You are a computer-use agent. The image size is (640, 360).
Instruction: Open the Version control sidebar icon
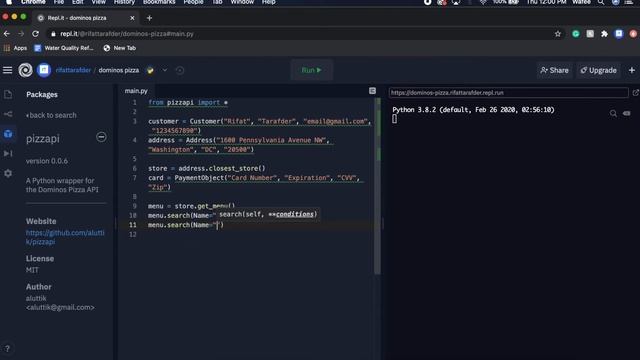click(x=8, y=114)
